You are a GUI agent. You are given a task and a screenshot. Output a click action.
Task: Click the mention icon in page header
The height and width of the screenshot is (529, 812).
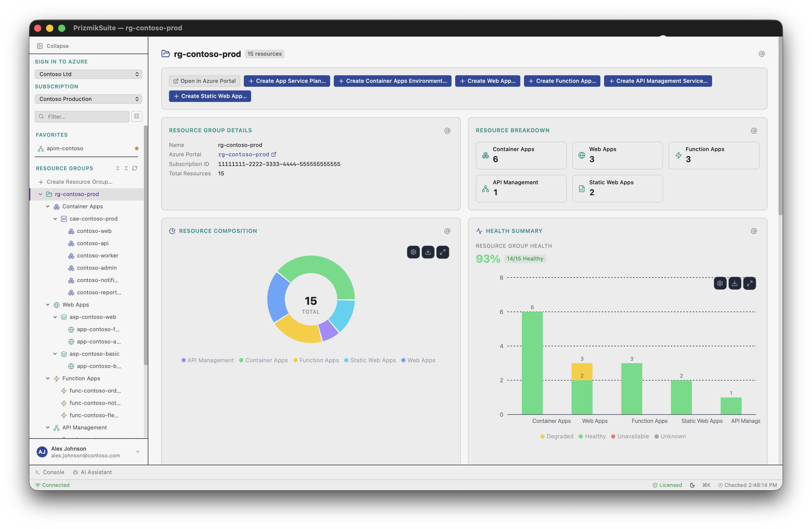point(762,54)
